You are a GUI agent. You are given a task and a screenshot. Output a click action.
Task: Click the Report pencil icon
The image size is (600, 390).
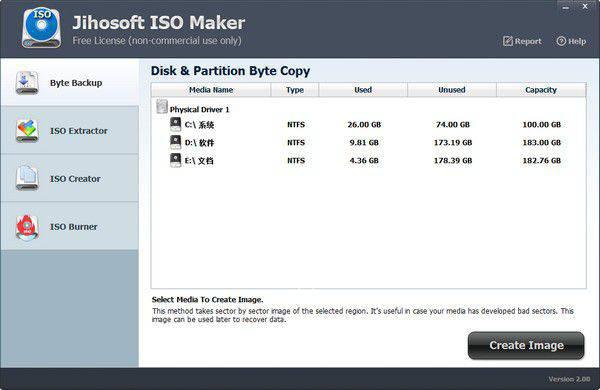(508, 41)
